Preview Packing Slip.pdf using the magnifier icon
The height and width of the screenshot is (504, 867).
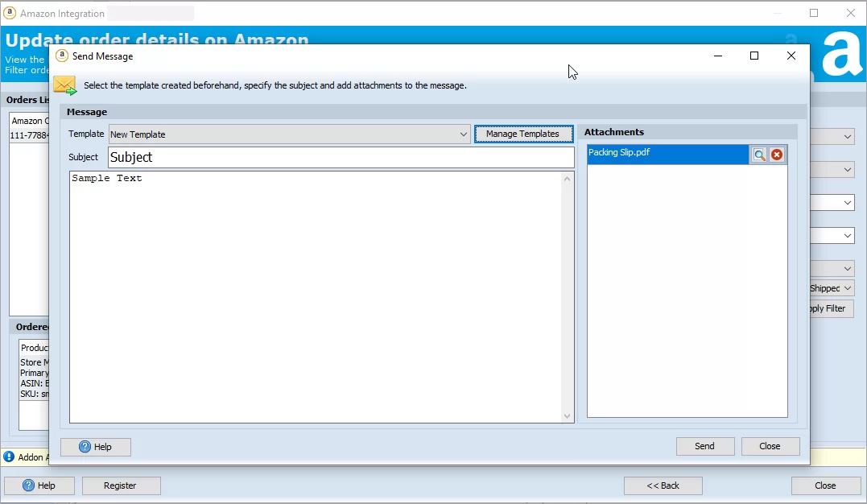pos(758,154)
